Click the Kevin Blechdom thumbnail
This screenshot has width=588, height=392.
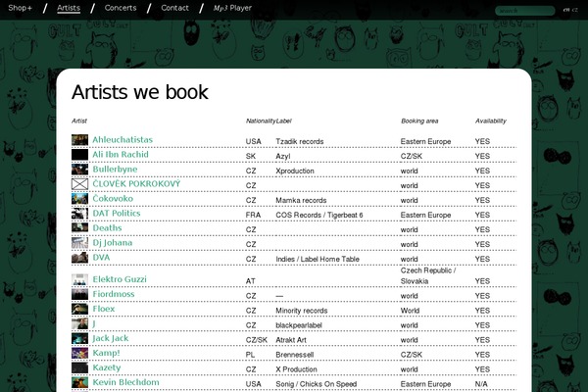[80, 382]
